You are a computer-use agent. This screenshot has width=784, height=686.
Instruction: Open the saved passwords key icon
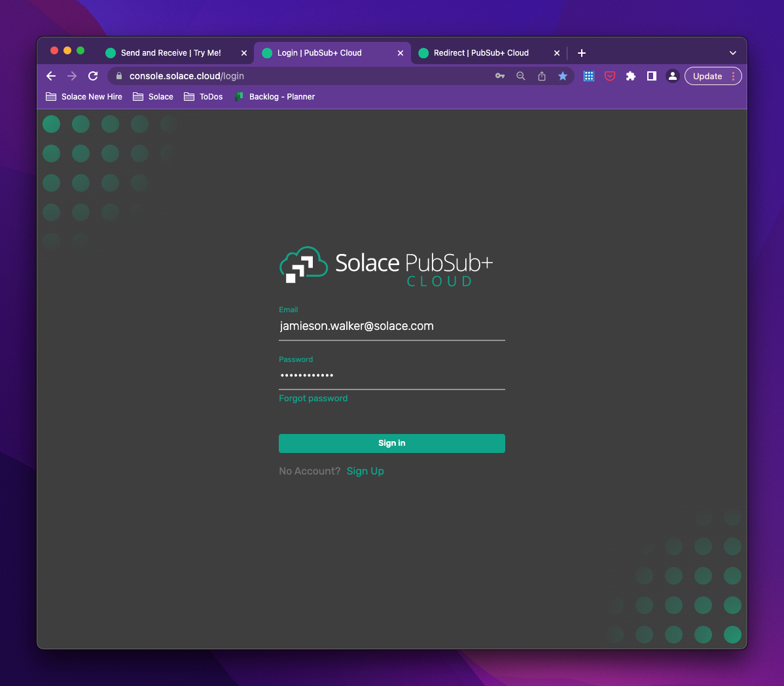point(499,76)
